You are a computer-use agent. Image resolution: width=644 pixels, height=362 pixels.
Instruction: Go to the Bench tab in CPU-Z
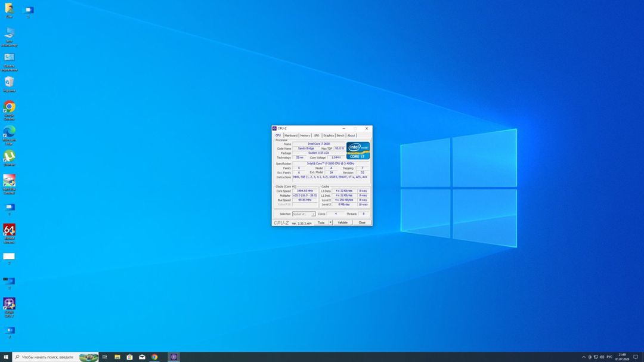tap(340, 135)
